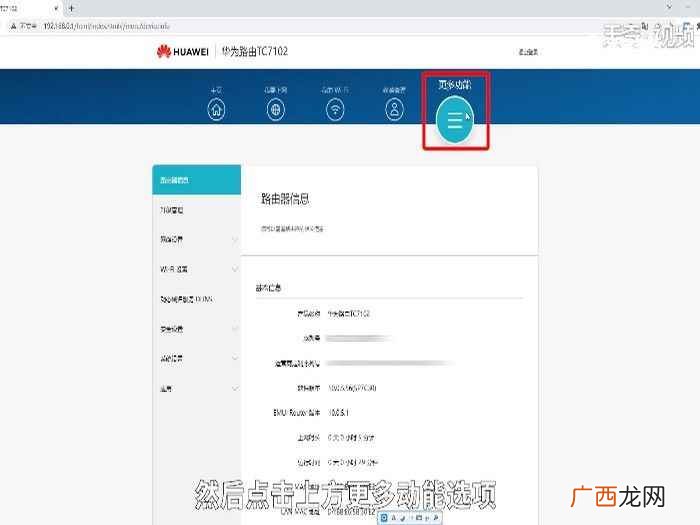Screen dimensions: 700x525
Task: Open the internet globe icon in navigation
Action: [x=275, y=110]
